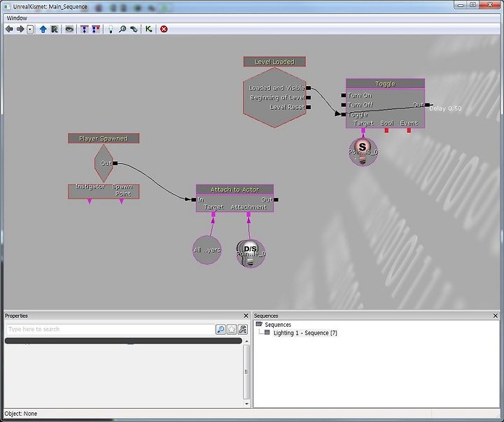Close the UnrealKismet window
The height and width of the screenshot is (422, 504).
click(x=491, y=4)
